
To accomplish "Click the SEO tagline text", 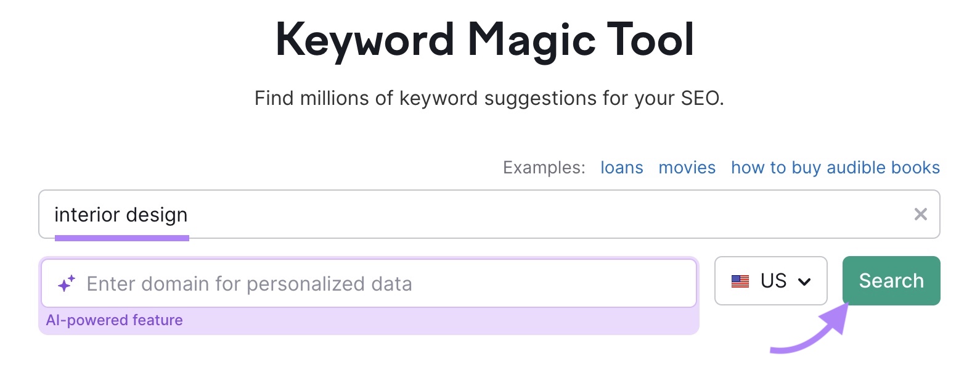I will 489,97.
